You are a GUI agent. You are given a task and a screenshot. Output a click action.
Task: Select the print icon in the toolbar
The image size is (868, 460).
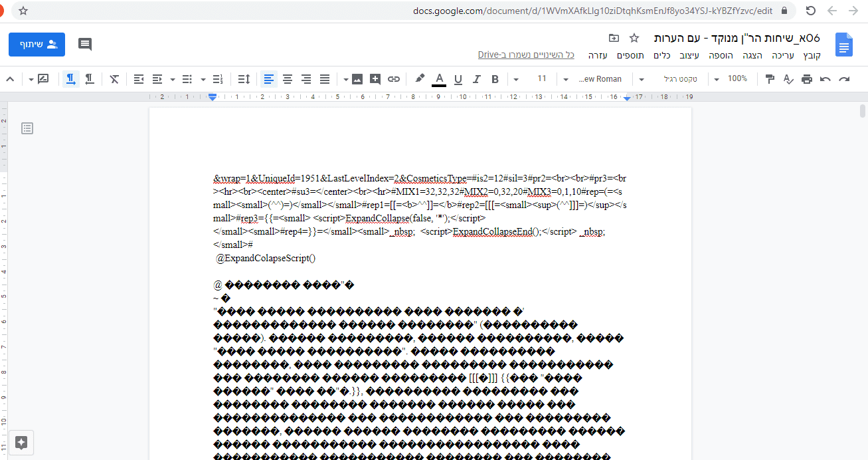[806, 78]
